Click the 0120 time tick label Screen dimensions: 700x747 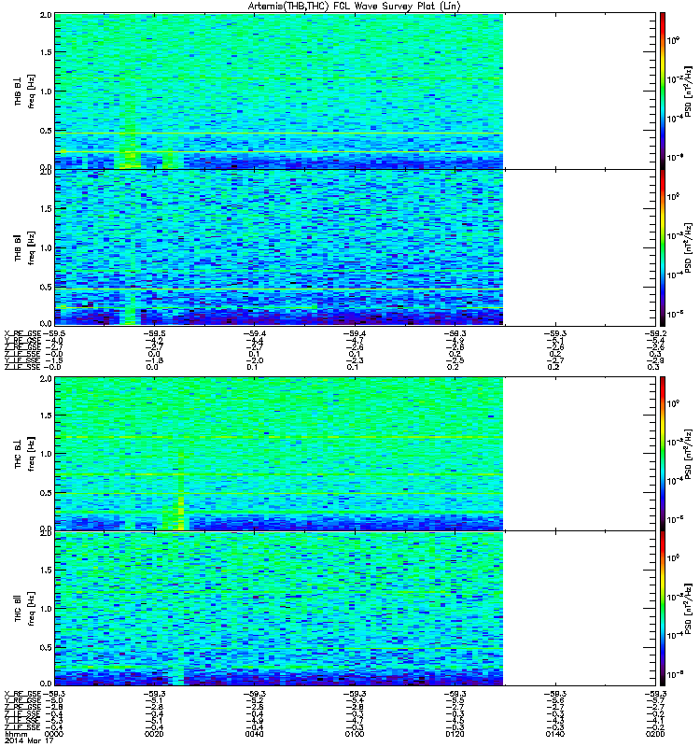point(455,735)
